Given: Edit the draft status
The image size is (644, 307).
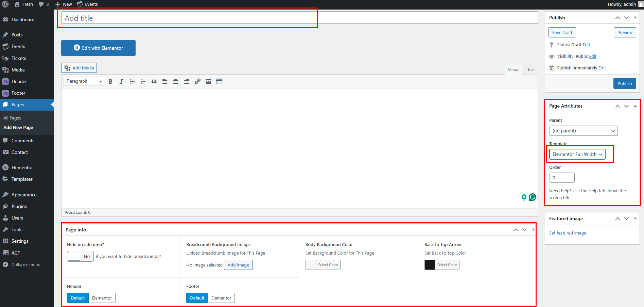Looking at the screenshot, I should 586,45.
